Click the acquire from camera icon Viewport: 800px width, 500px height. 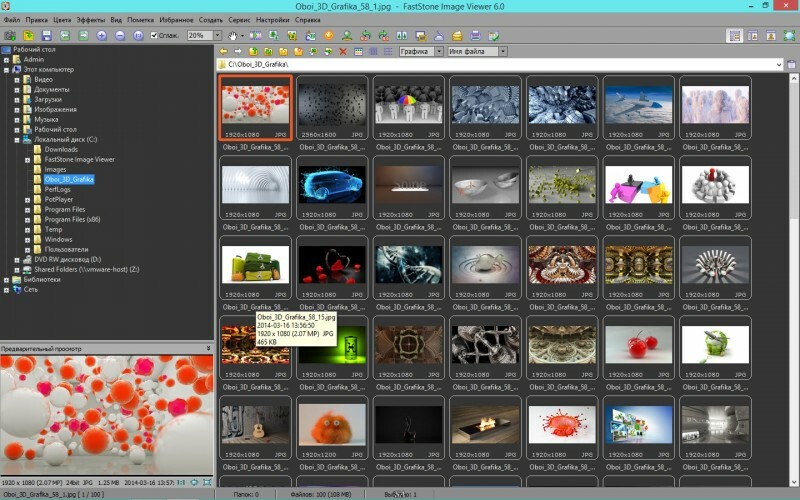(x=9, y=35)
